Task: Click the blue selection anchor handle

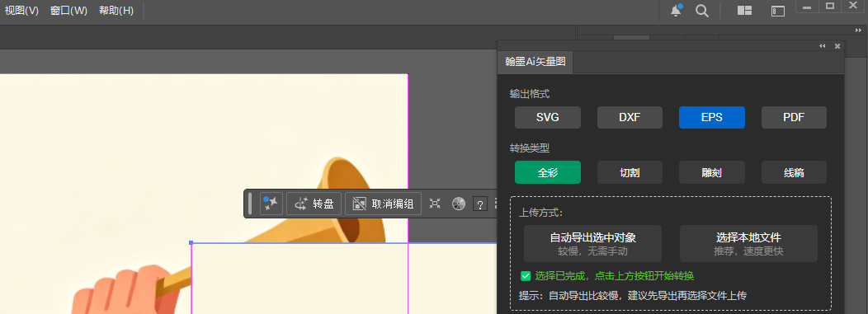Action: (191, 242)
